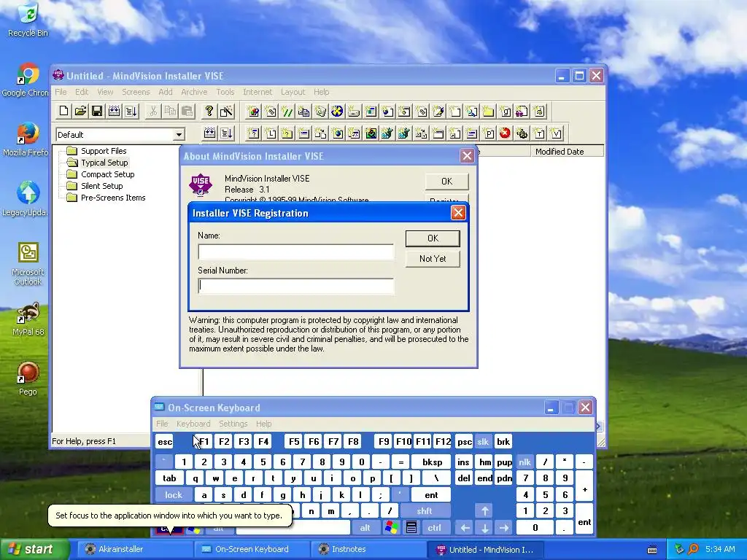This screenshot has height=560, width=747.
Task: Toggle the lock (Caps Lock) key
Action: [x=174, y=495]
